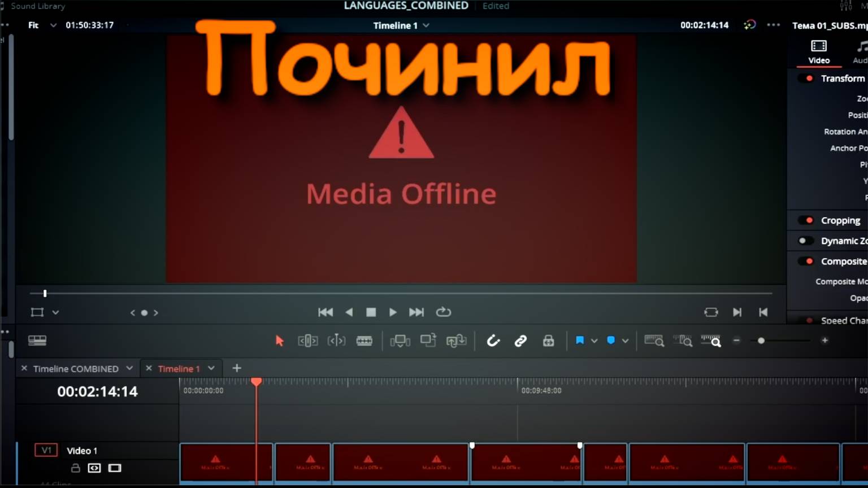The width and height of the screenshot is (868, 488).
Task: Stop playback
Action: coord(371,312)
